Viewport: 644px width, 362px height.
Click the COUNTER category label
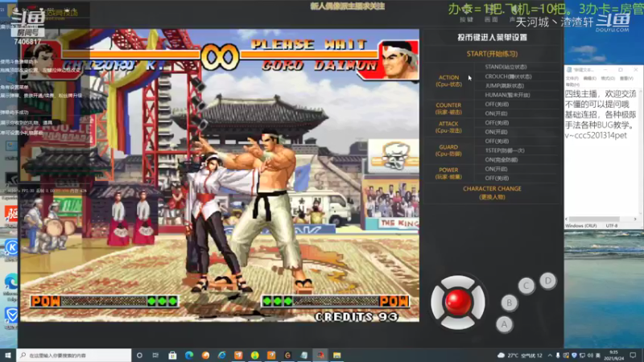(448, 109)
